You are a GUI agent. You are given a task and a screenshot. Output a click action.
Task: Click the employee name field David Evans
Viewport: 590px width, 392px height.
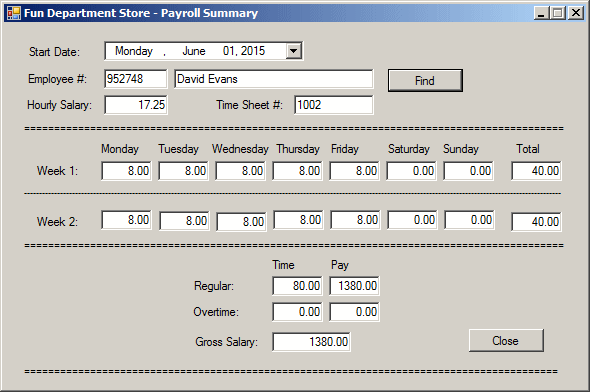click(274, 79)
